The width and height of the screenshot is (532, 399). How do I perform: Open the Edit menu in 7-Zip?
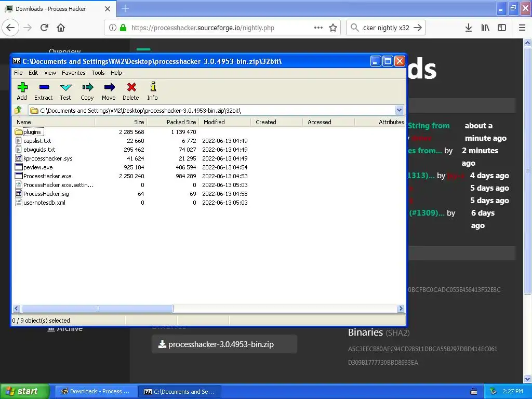33,73
